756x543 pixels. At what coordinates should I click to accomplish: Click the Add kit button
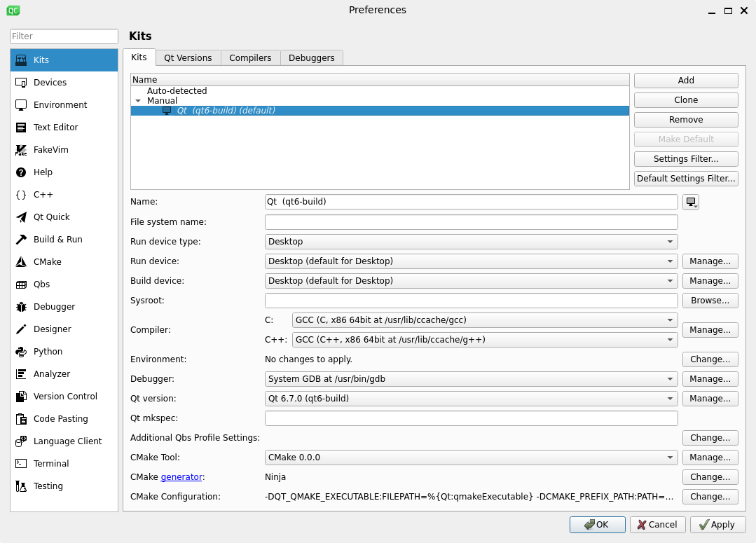[x=686, y=81]
